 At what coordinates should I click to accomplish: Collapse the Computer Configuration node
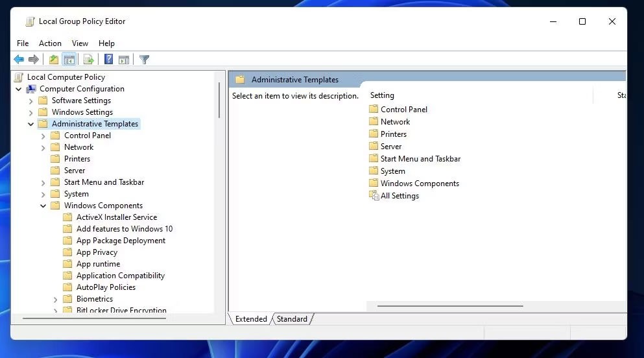pyautogui.click(x=19, y=89)
